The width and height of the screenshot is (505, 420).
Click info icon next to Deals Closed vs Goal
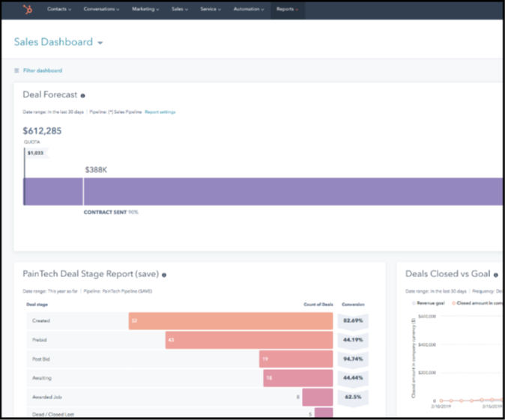(501, 275)
